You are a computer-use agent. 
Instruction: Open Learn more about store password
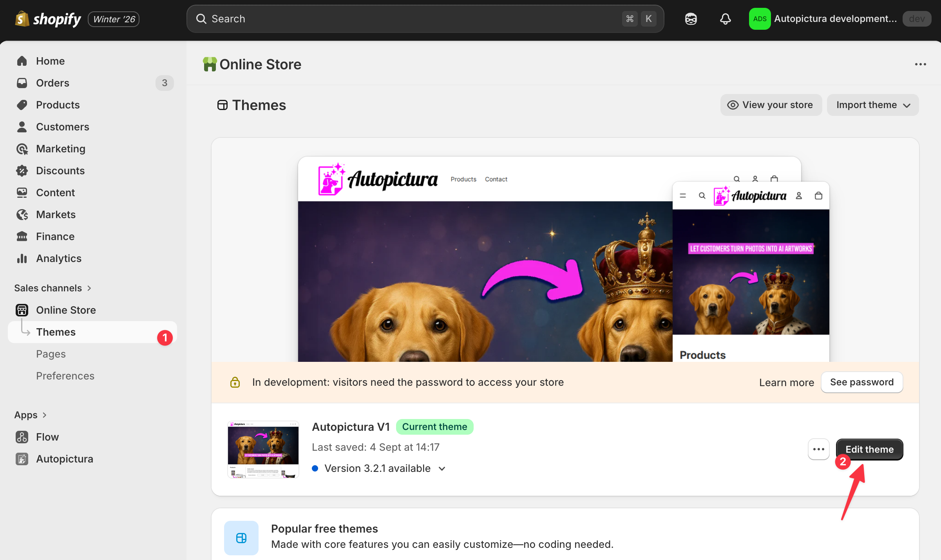786,382
